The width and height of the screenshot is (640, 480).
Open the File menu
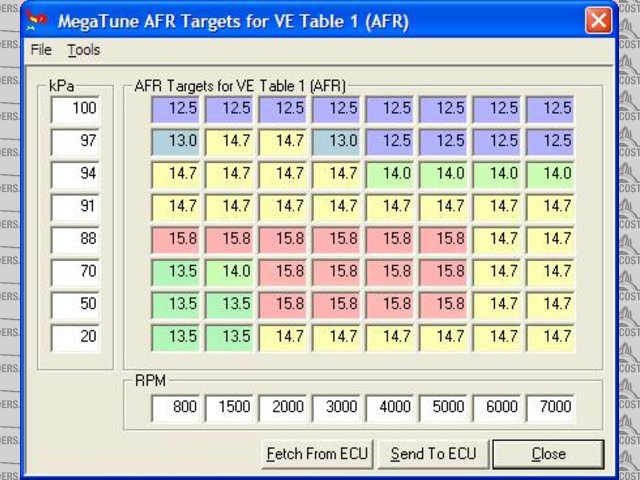[x=41, y=50]
